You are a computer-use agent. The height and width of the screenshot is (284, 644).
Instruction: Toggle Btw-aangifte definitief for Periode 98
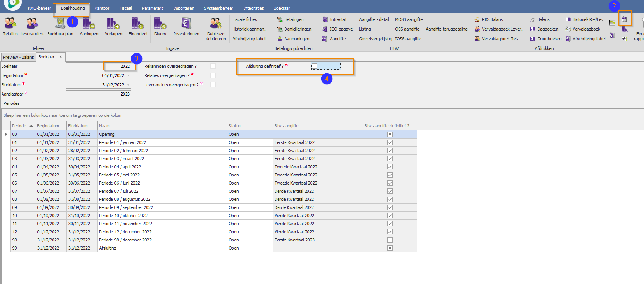(x=390, y=240)
